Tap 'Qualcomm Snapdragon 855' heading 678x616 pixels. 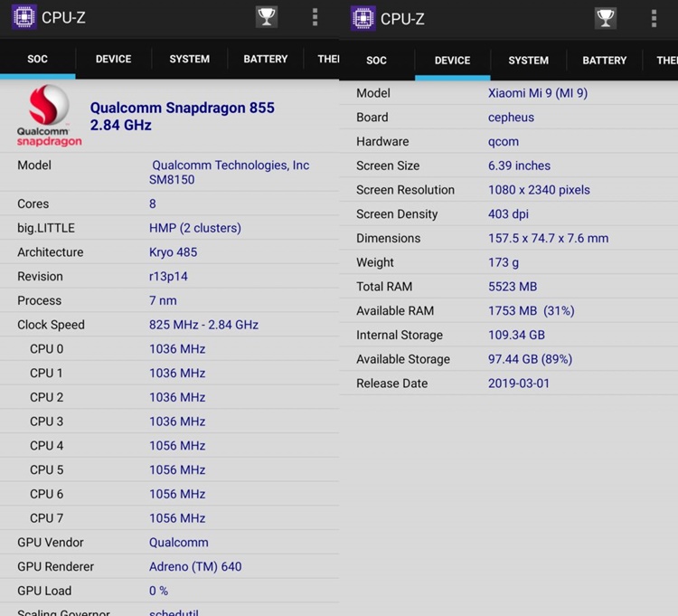click(x=182, y=108)
